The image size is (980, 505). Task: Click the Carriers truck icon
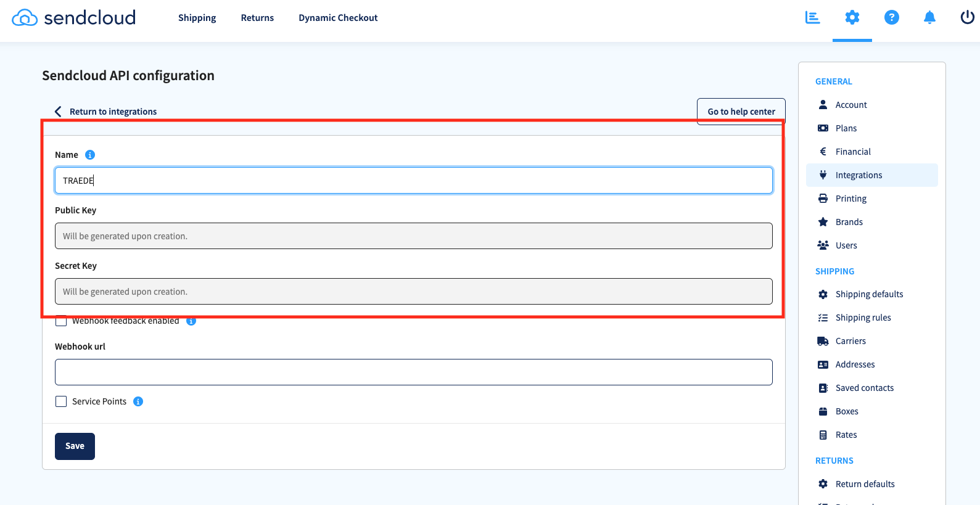point(823,341)
